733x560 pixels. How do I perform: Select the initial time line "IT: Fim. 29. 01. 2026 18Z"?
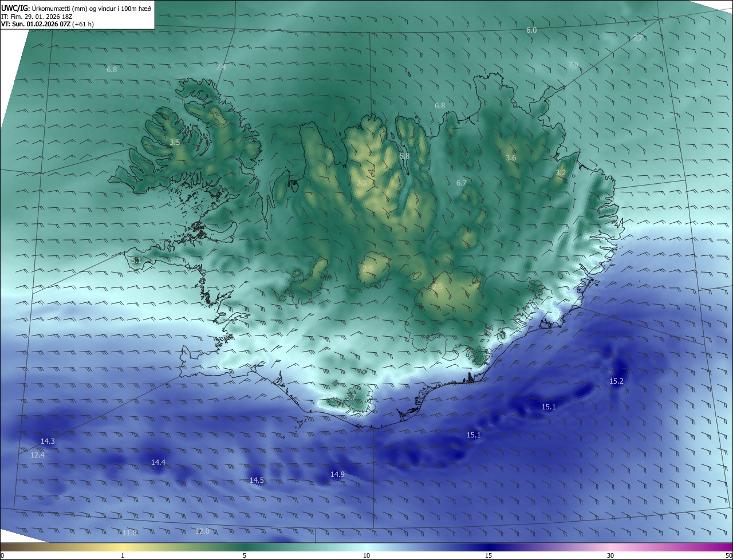[37, 17]
